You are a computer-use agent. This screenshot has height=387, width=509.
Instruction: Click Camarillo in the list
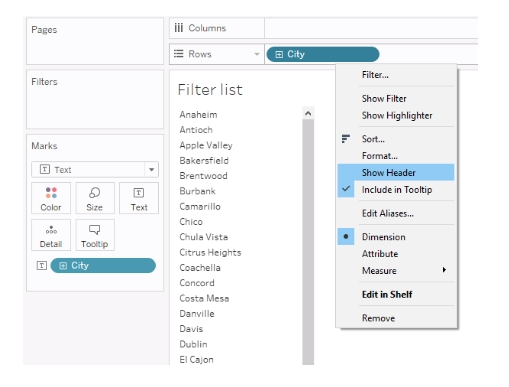[x=200, y=206]
